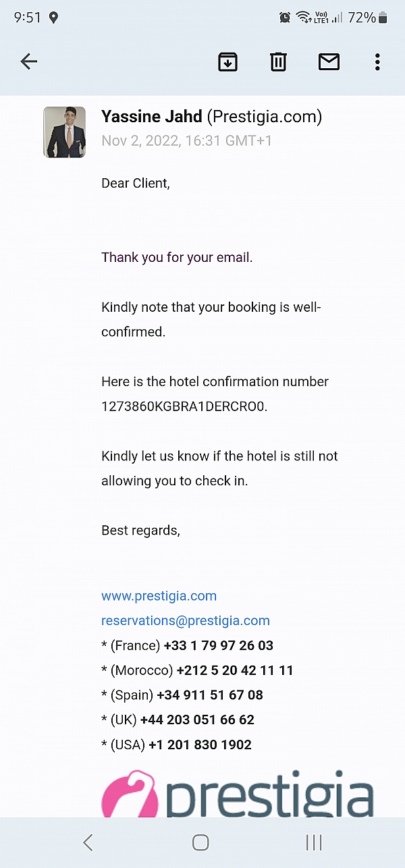
Task: Tap the email date Nov 2, 2022
Action: tap(177, 141)
